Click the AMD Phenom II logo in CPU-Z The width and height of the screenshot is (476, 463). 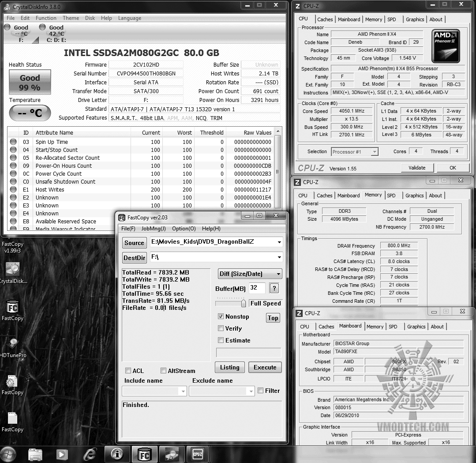click(445, 46)
